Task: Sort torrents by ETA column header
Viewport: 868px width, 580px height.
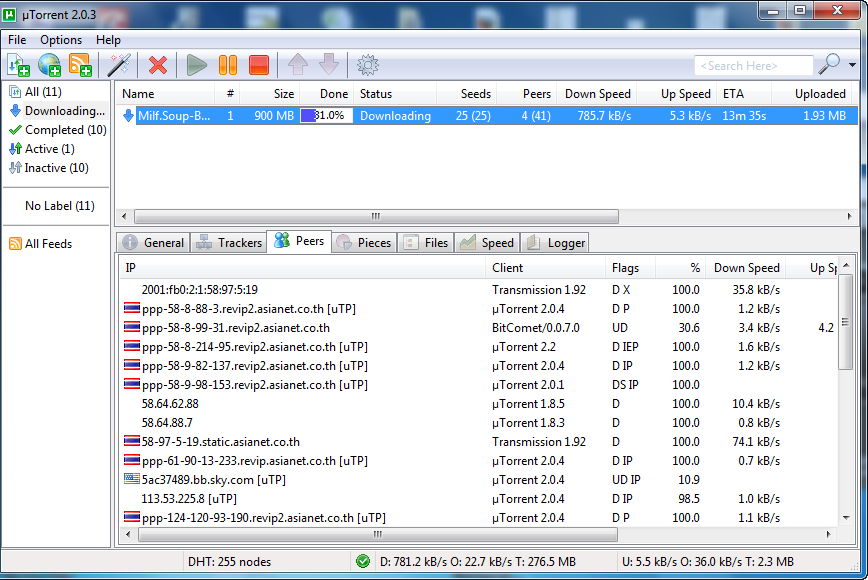Action: 744,94
